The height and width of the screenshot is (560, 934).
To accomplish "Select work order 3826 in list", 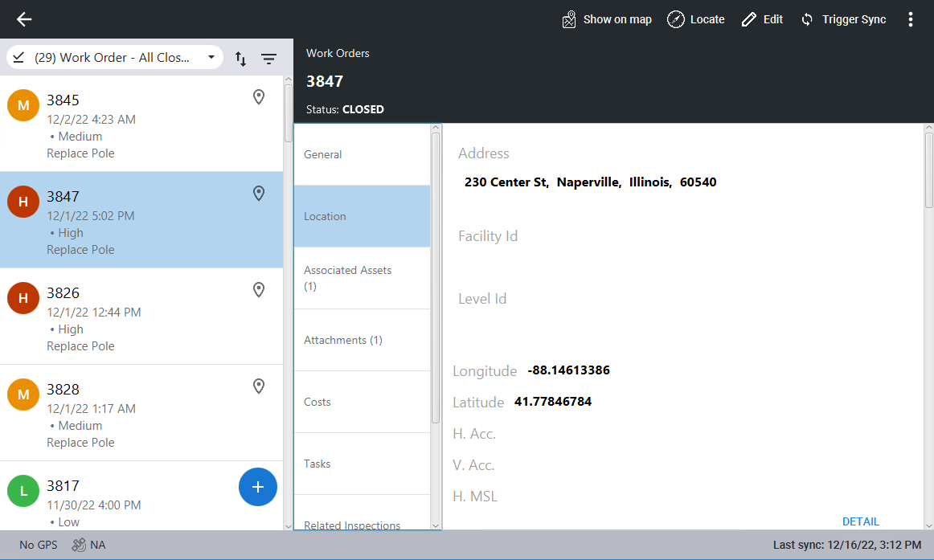I will tap(141, 317).
